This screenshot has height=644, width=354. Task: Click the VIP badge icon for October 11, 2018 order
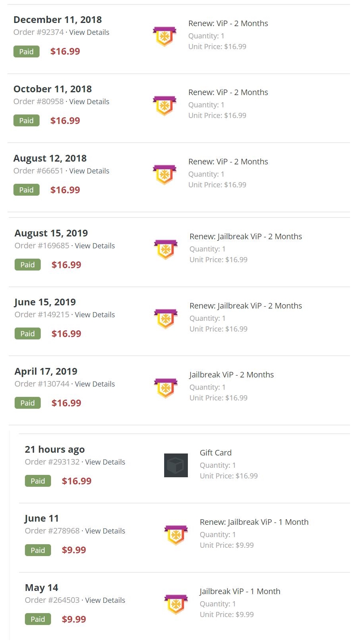point(165,105)
